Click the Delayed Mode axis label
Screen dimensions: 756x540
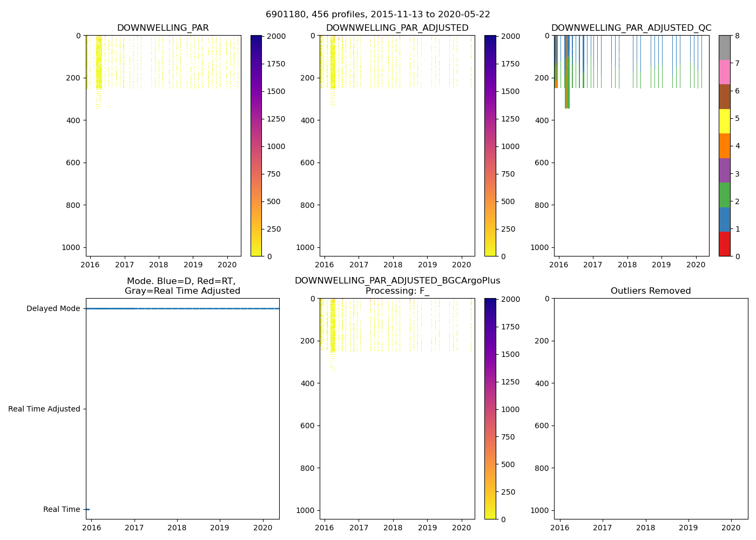point(53,309)
